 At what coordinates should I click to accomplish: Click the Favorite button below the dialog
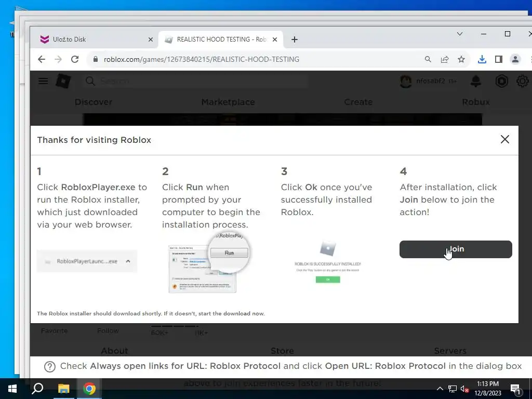pos(54,331)
